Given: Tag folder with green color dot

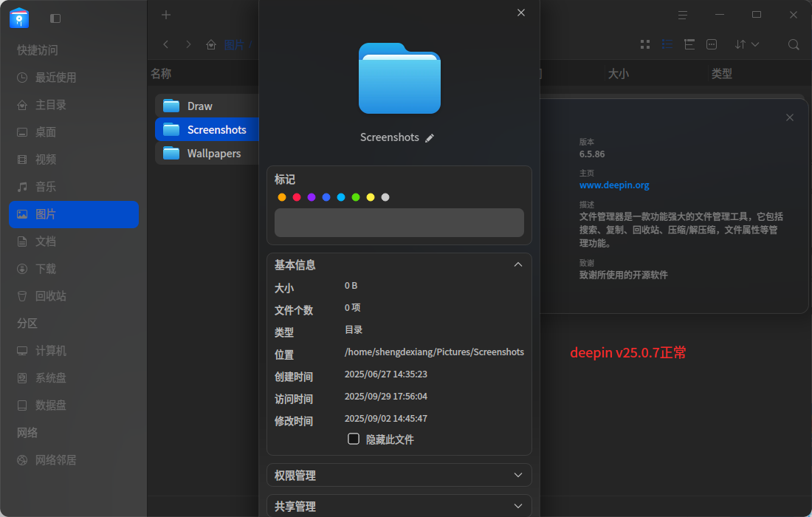Looking at the screenshot, I should 356,197.
